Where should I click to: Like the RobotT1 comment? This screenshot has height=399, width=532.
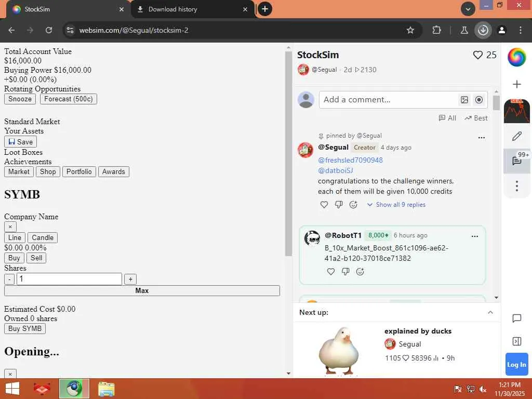coord(331,271)
